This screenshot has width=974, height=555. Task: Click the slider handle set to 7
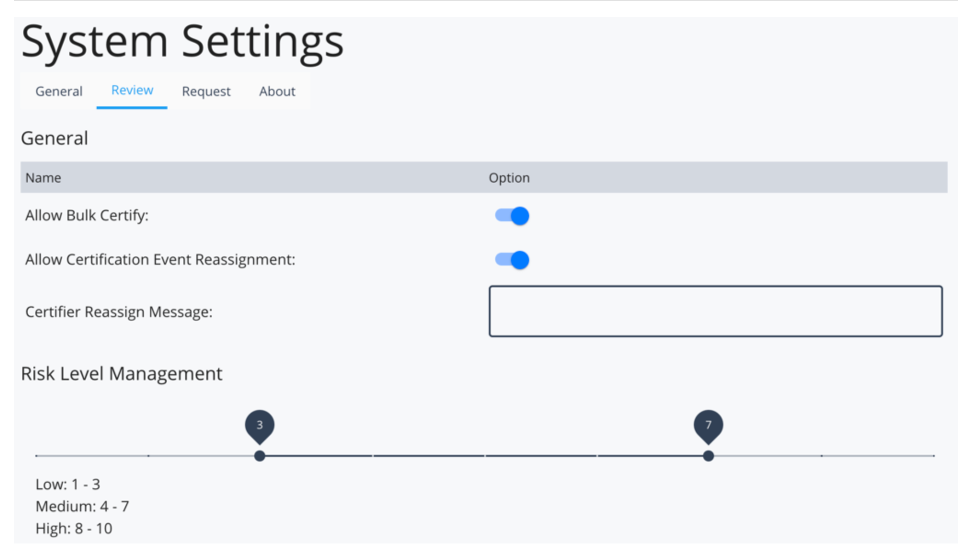pyautogui.click(x=708, y=456)
